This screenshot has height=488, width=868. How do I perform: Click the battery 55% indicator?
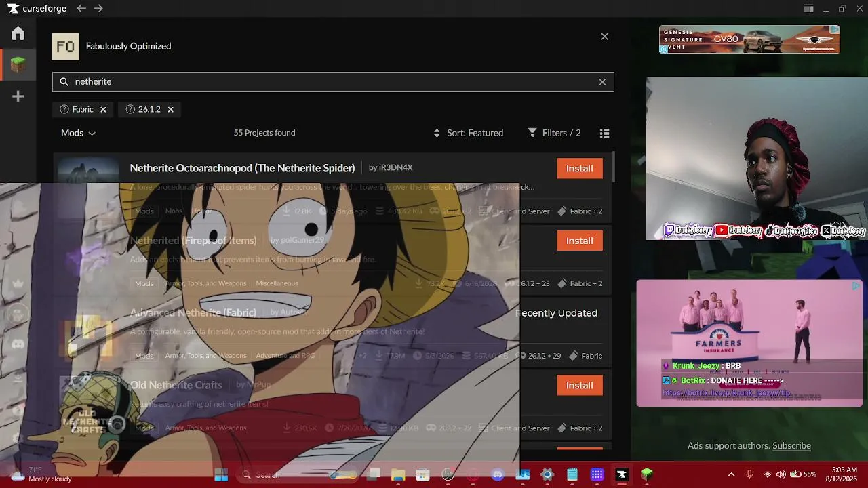click(x=804, y=474)
